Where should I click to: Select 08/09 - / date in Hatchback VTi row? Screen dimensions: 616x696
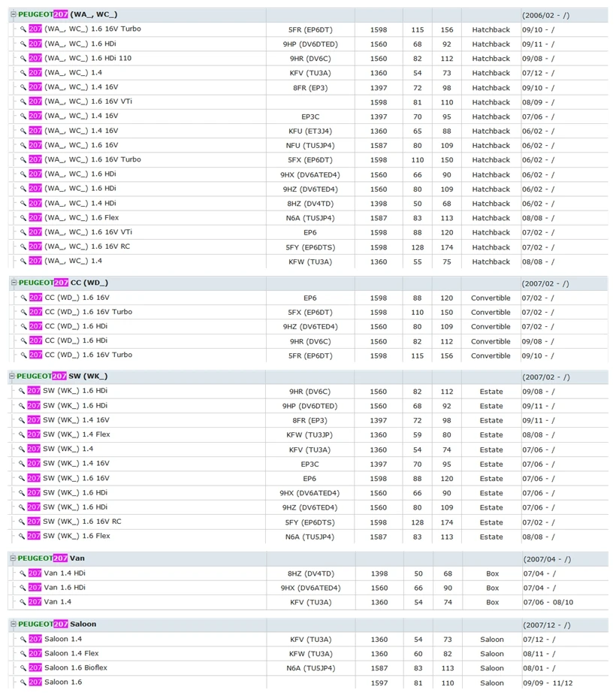pos(538,102)
